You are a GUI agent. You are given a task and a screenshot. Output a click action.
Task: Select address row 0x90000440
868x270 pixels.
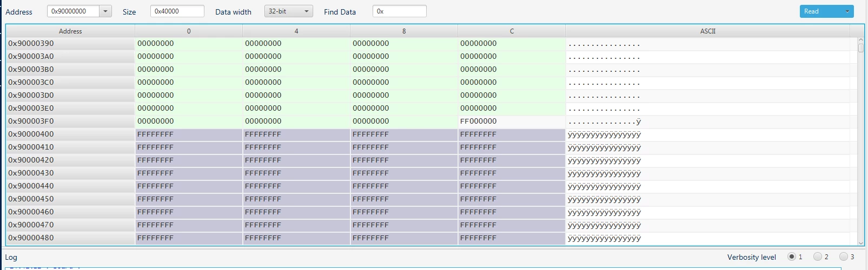[70, 186]
